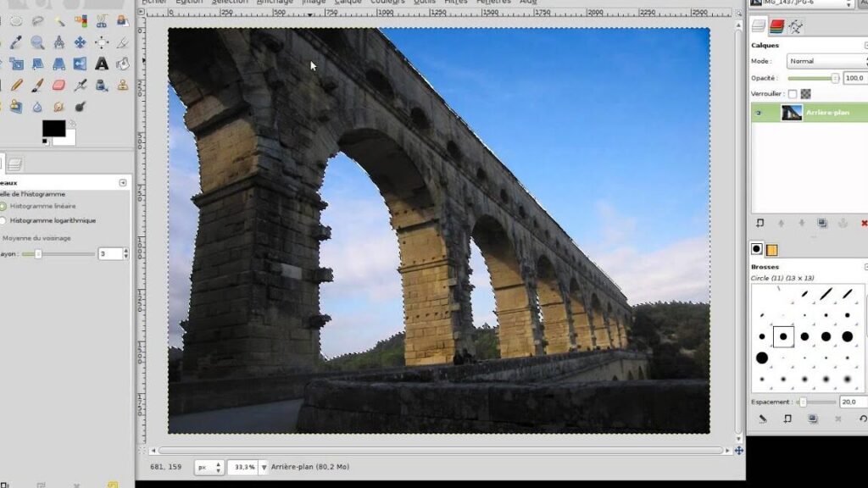Open the layer Mode Normal dropdown
Image resolution: width=868 pixels, height=488 pixels.
(827, 61)
